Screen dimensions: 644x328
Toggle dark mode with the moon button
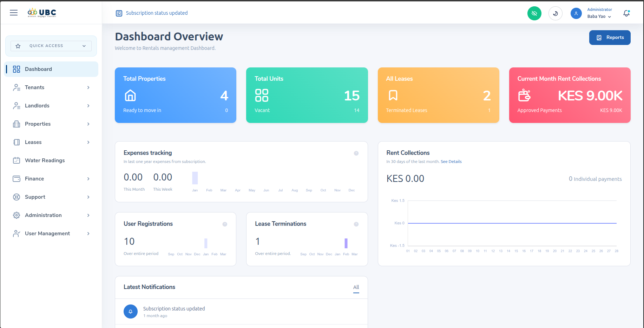(555, 13)
